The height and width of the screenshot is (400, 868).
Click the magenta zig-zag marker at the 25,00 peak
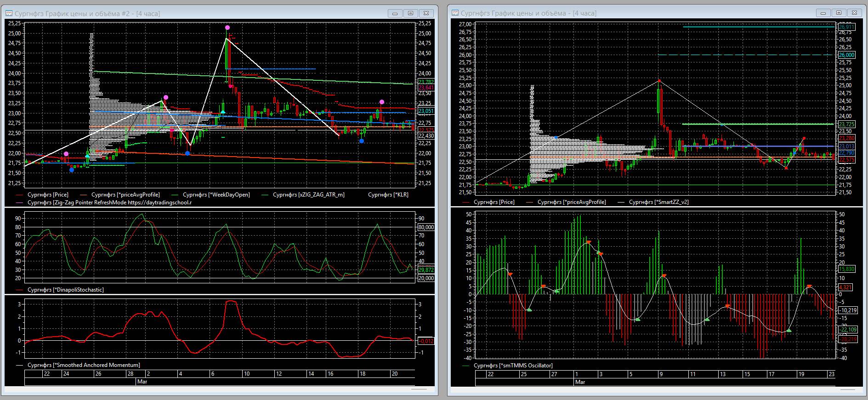click(227, 28)
